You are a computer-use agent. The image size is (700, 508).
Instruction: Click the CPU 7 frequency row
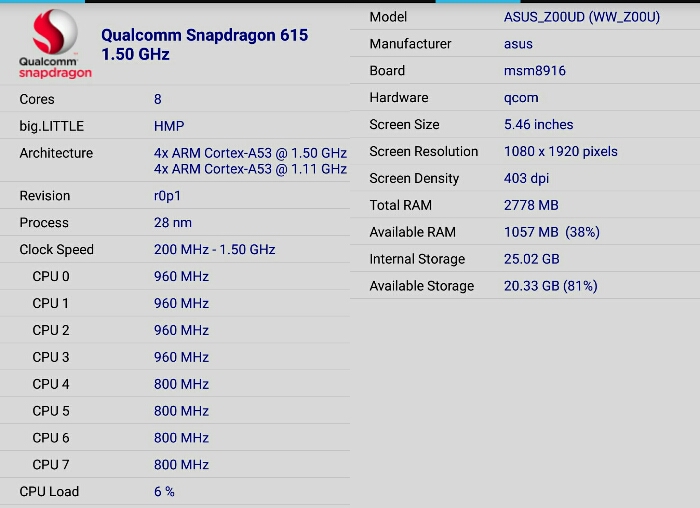(x=175, y=465)
